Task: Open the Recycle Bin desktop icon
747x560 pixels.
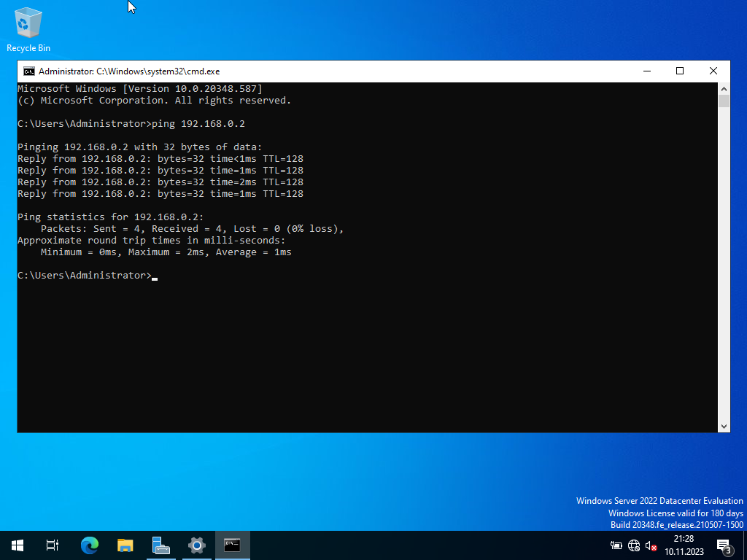Action: pos(28,29)
